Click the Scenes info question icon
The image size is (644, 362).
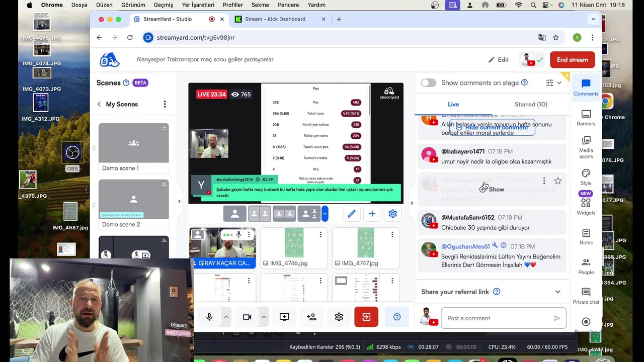click(x=126, y=83)
